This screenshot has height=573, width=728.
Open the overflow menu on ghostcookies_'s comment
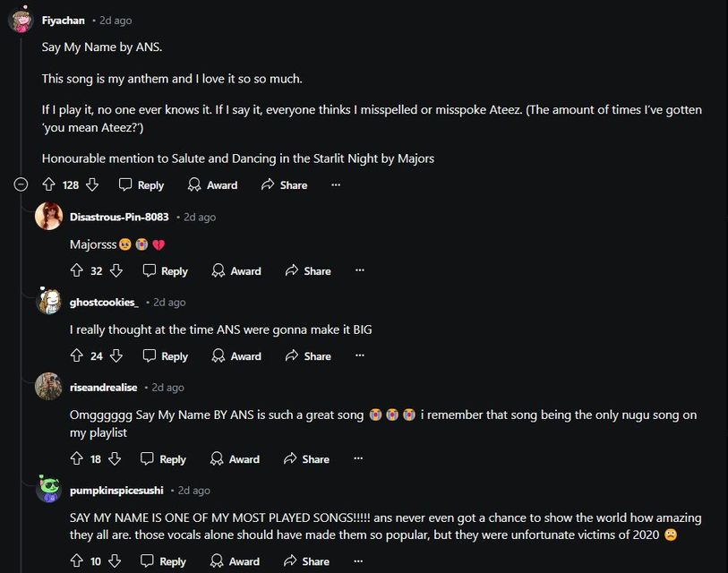coord(359,355)
